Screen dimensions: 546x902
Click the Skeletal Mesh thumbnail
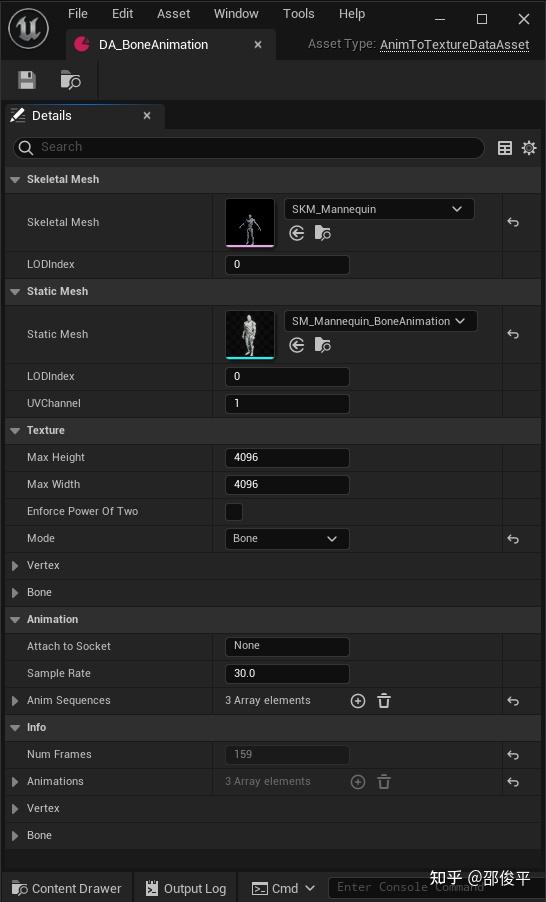(x=250, y=223)
